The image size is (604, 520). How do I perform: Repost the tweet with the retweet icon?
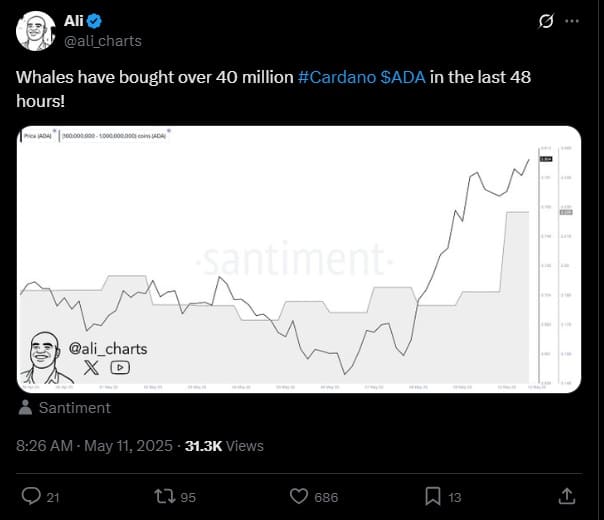click(164, 497)
